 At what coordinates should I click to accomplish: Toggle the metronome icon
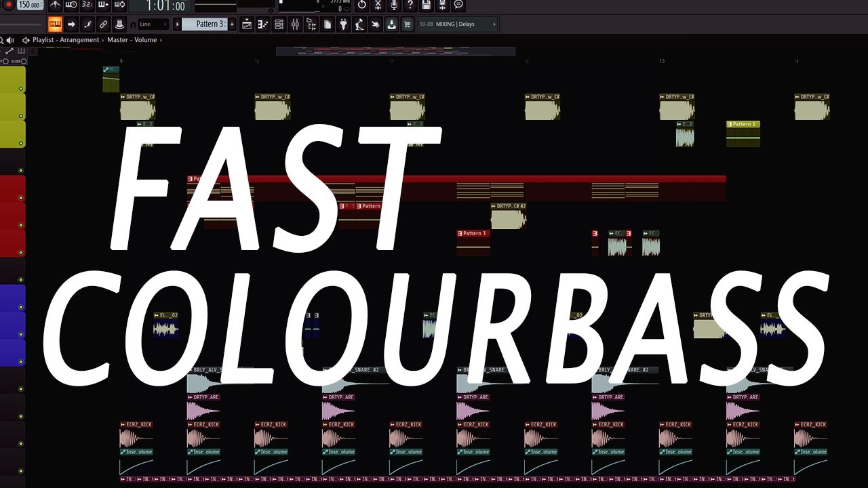(55, 5)
